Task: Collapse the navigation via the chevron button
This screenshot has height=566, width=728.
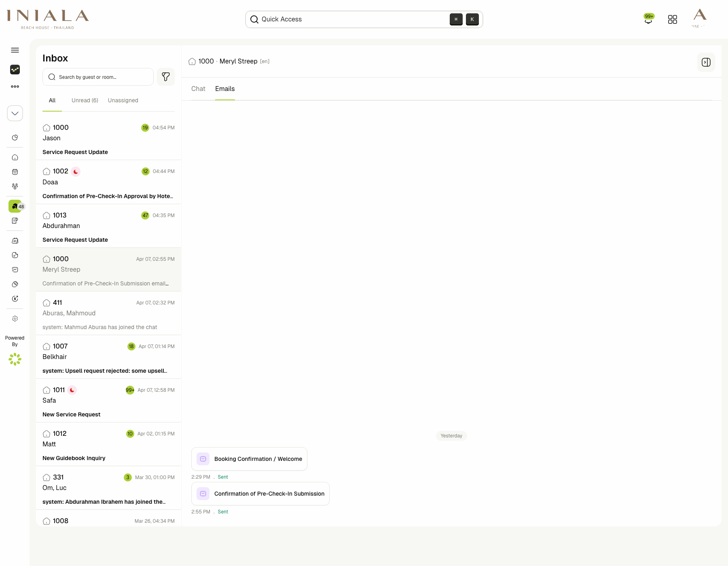Action: coord(15,113)
